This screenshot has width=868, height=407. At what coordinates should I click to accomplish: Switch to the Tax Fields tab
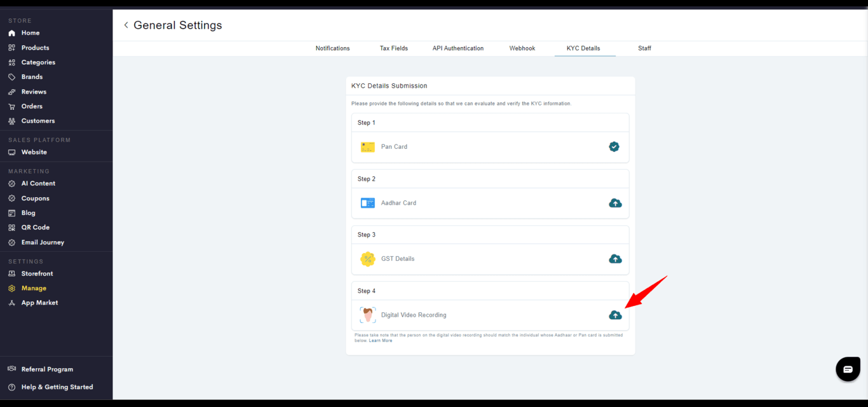click(394, 48)
